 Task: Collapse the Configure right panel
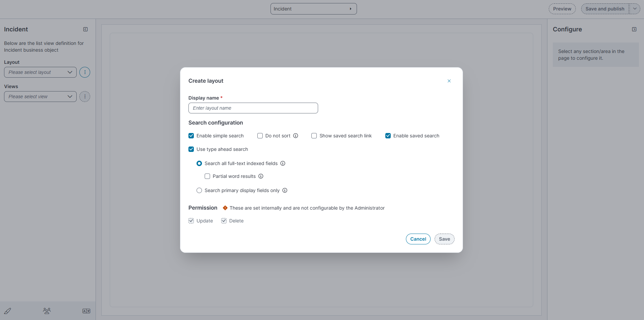[x=634, y=29]
